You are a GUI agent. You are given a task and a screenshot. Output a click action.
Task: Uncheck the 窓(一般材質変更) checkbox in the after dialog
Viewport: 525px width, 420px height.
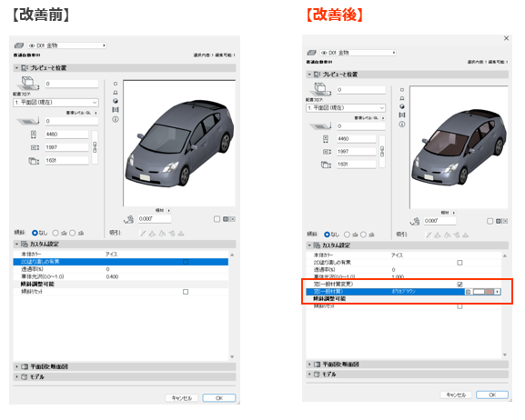(x=459, y=285)
